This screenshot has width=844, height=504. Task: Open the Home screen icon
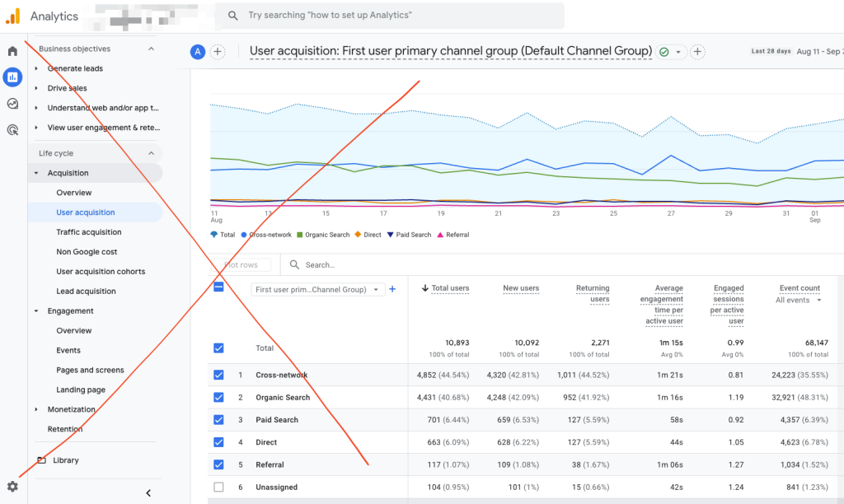[x=12, y=51]
